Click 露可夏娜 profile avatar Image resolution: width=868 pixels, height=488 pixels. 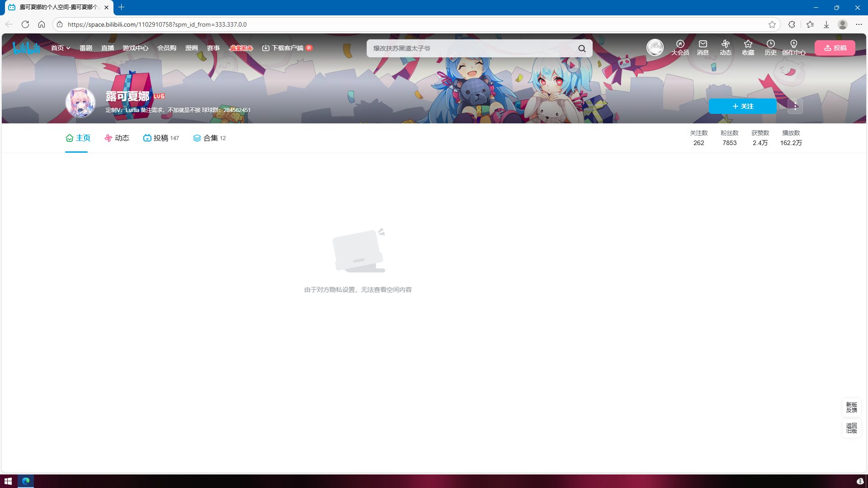[x=80, y=102]
